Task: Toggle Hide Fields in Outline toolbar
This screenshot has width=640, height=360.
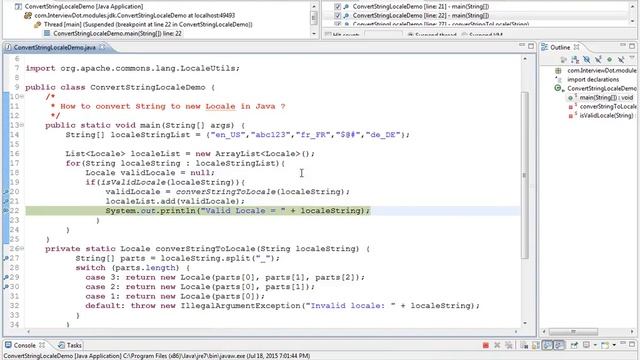Action: click(x=587, y=60)
